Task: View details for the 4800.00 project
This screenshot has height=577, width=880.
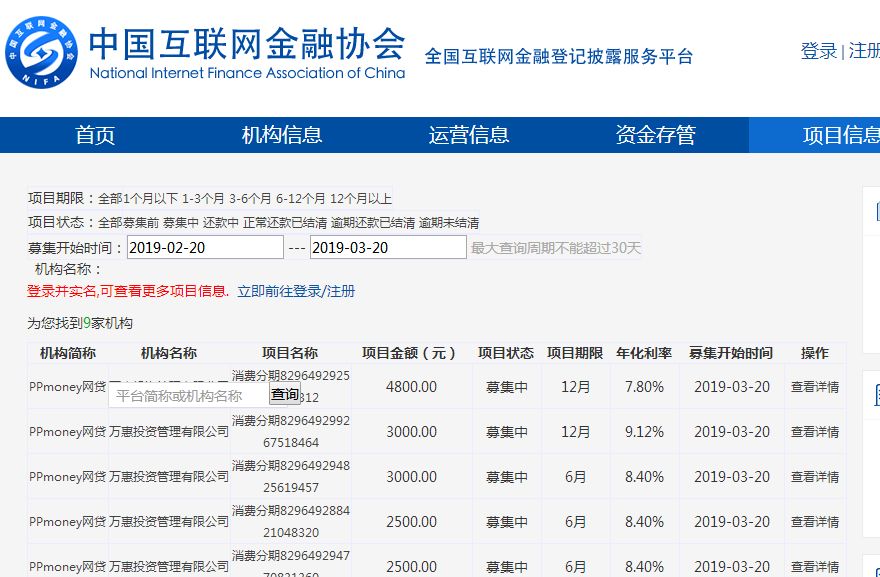Action: pyautogui.click(x=815, y=387)
